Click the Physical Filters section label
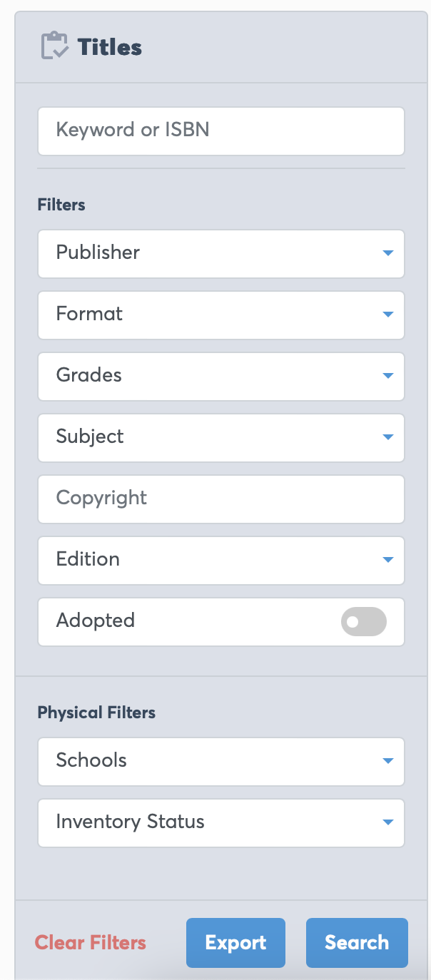 click(96, 713)
